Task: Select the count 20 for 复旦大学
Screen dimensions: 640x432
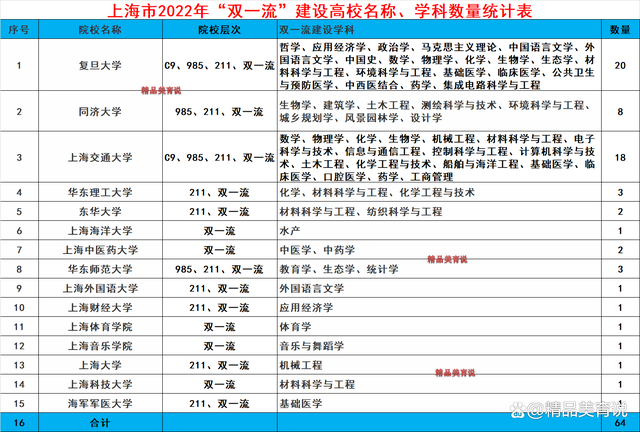Action: click(620, 65)
